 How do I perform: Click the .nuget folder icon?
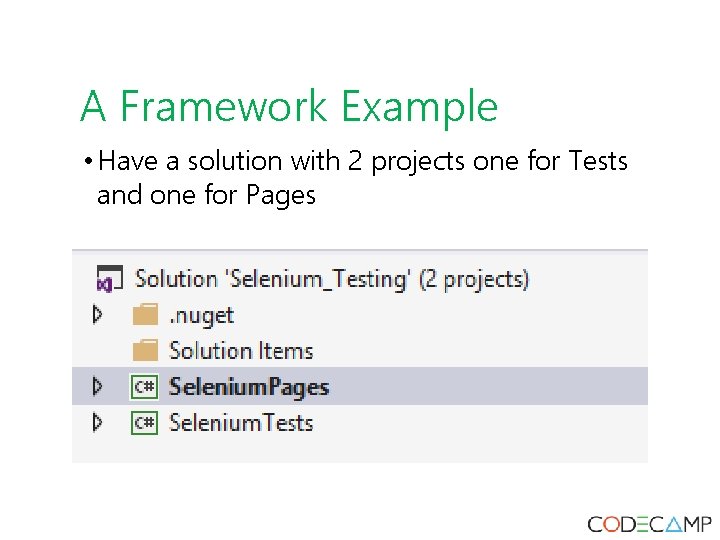(145, 315)
